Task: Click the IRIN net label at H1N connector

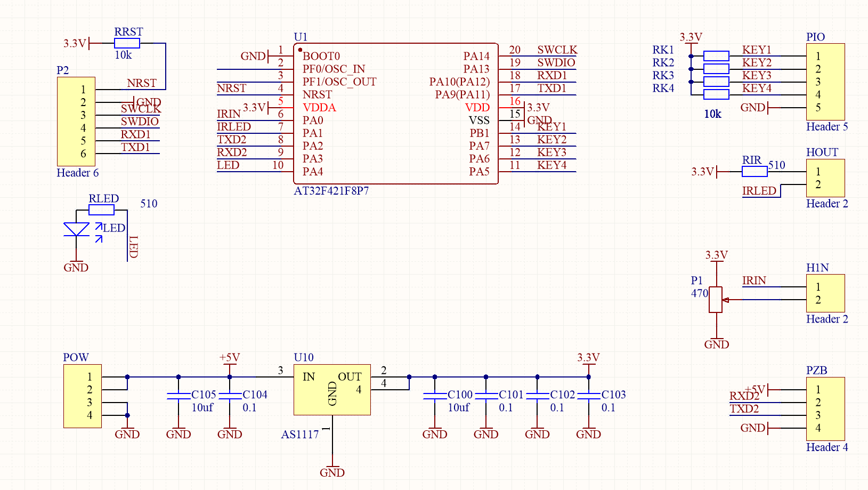Action: pyautogui.click(x=754, y=280)
